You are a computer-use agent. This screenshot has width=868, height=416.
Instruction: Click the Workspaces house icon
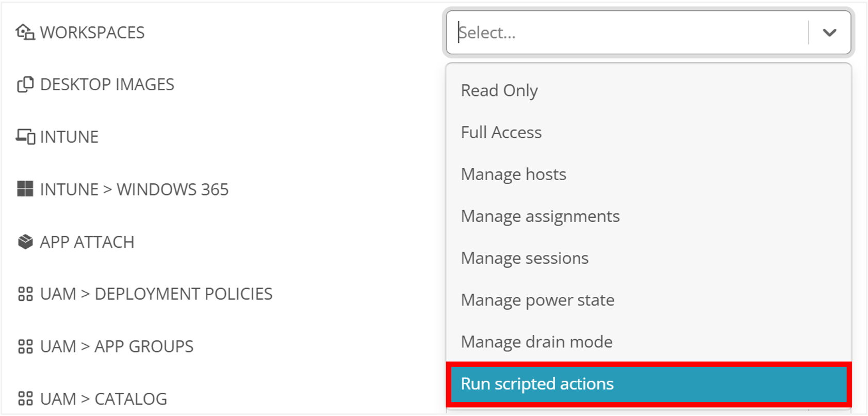[x=25, y=33]
